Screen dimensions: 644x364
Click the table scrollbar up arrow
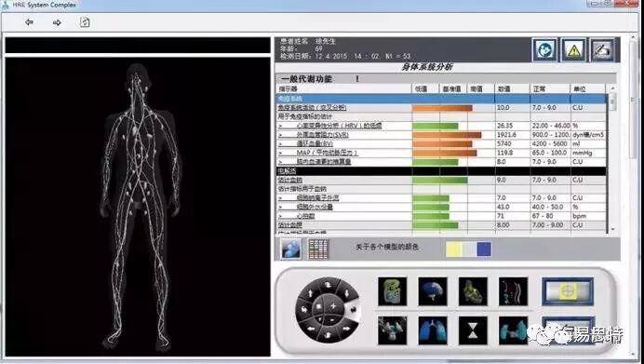612,88
